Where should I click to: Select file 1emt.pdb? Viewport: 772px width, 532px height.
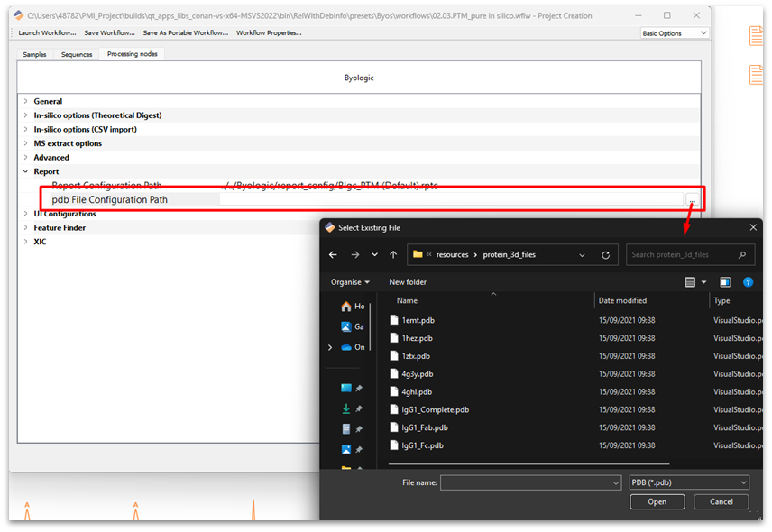coord(418,320)
